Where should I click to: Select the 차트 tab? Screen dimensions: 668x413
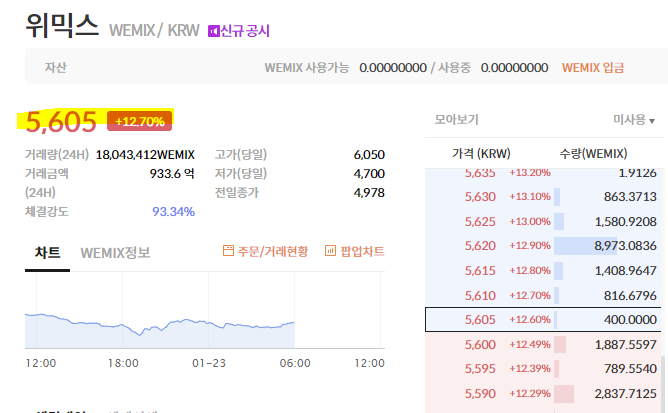(47, 253)
